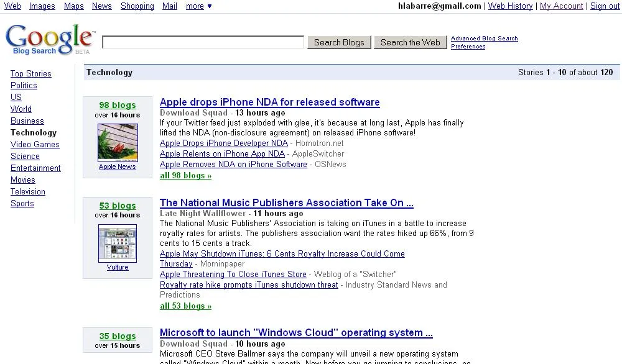The image size is (622, 364).
Task: Select Movies category in sidebar
Action: 22,180
